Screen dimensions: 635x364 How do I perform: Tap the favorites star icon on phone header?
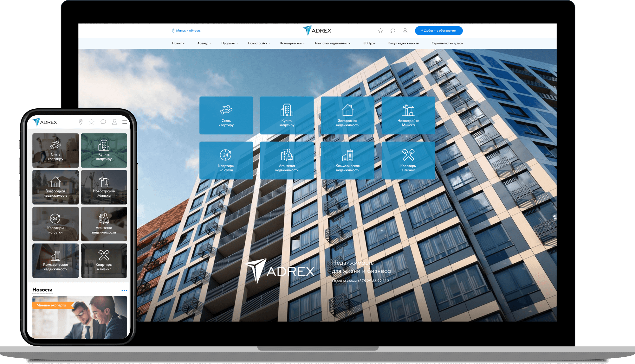[x=92, y=122]
